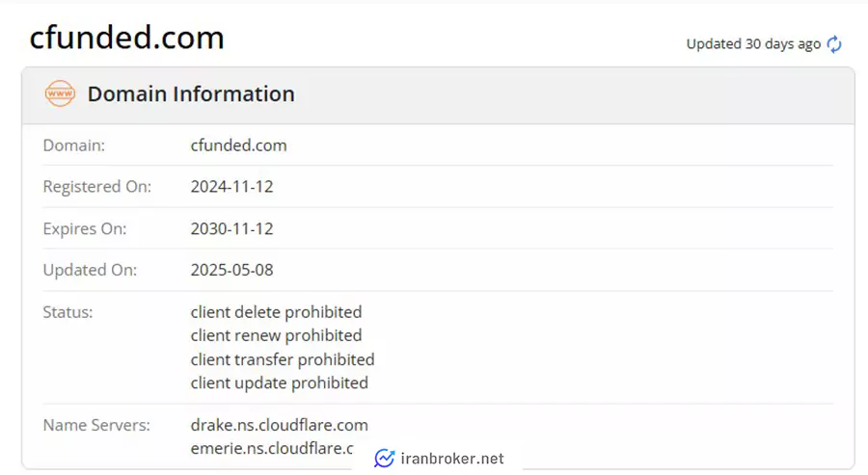Select the client delete prohibited status

(276, 312)
